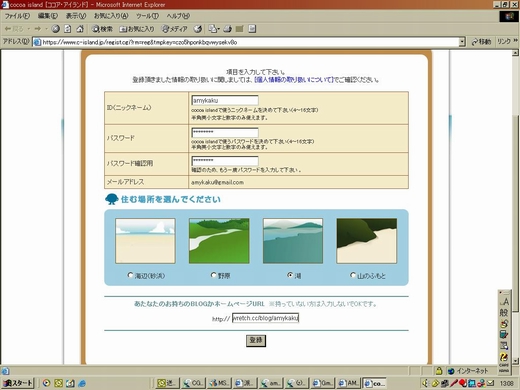Open the History toolbar icon
520x390 pixels.
198,29
